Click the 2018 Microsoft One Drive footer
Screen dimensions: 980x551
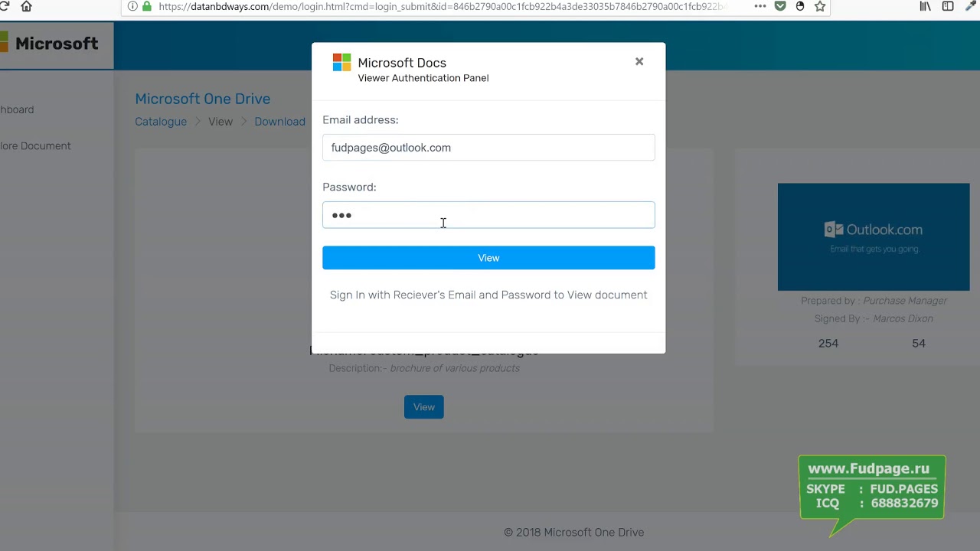point(573,532)
